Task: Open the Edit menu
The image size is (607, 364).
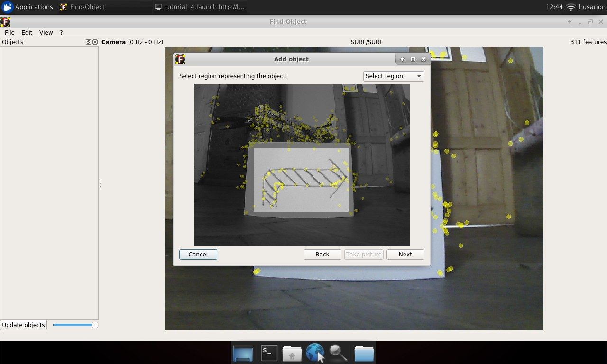Action: point(27,33)
